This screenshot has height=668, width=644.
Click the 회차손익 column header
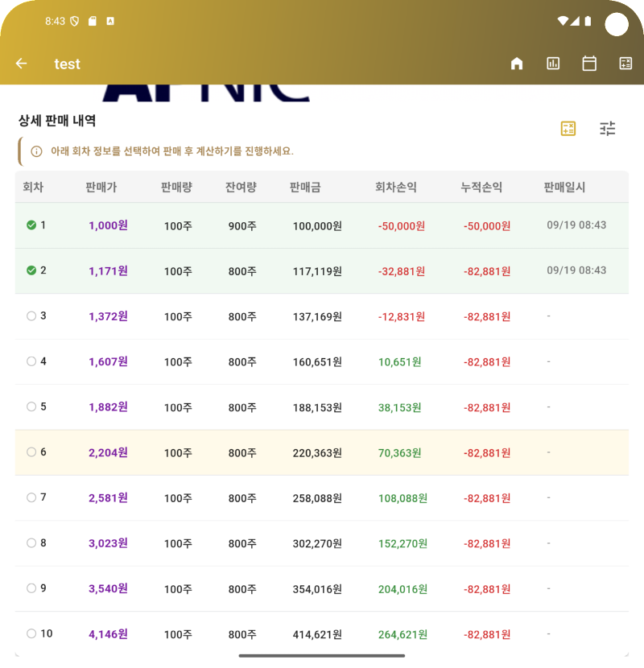click(x=396, y=188)
